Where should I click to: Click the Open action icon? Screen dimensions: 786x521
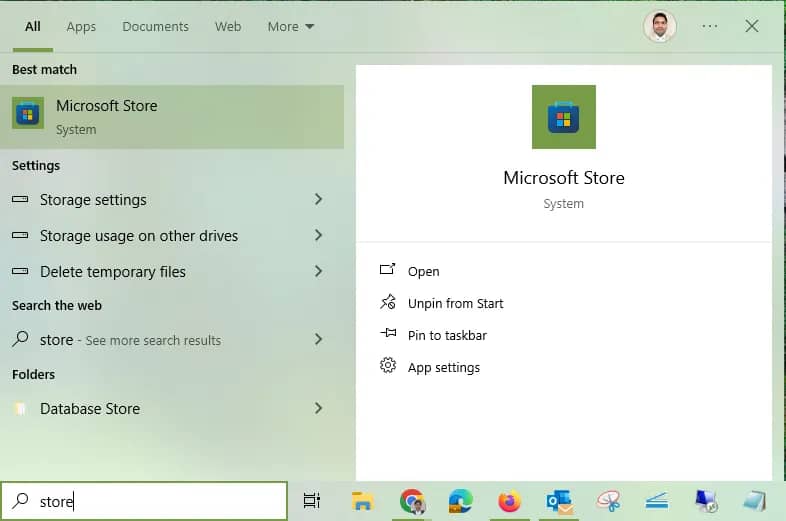point(387,269)
